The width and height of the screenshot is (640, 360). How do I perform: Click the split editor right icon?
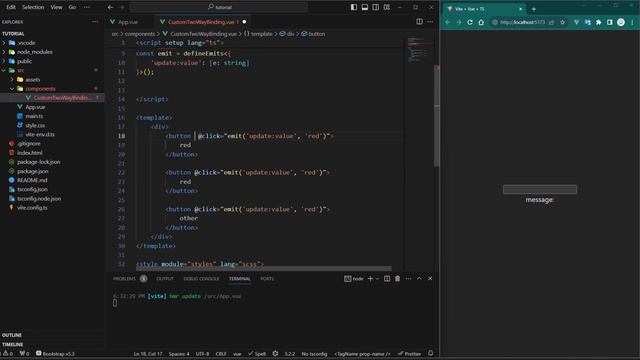pyautogui.click(x=419, y=22)
